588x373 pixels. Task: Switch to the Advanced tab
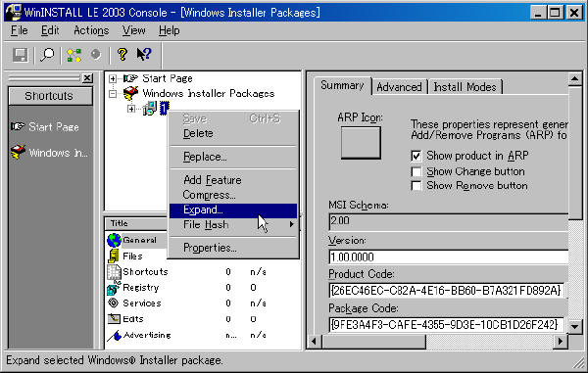coord(399,87)
